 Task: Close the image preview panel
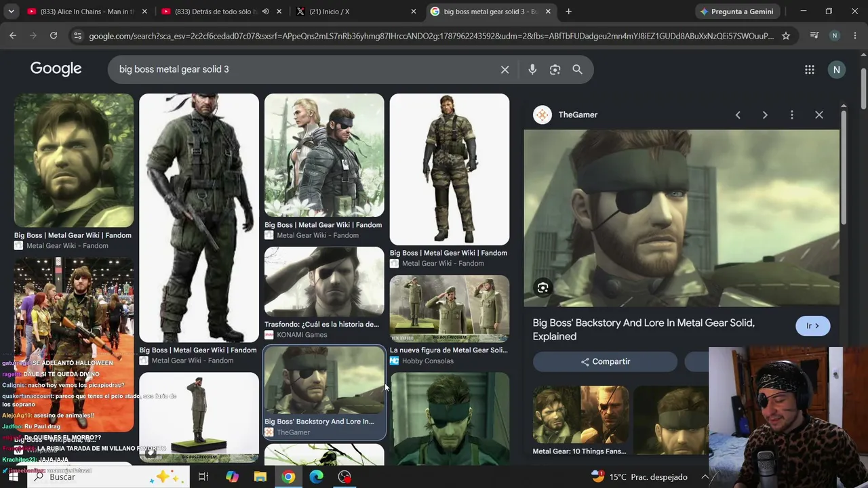tap(819, 115)
